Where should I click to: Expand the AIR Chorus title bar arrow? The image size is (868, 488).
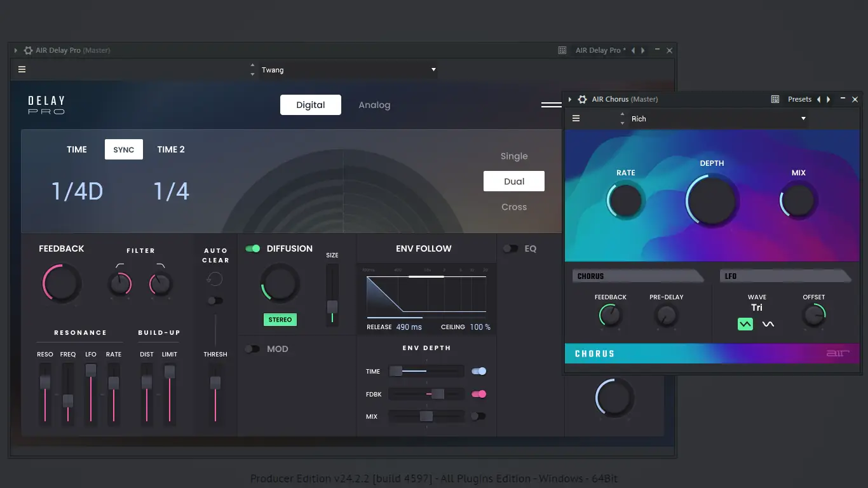pyautogui.click(x=570, y=99)
